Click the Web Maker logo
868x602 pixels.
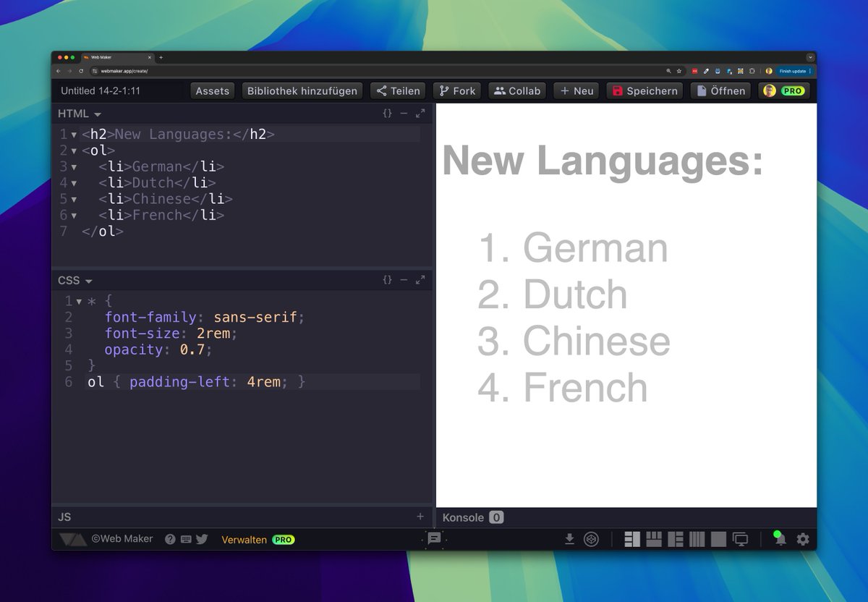72,539
